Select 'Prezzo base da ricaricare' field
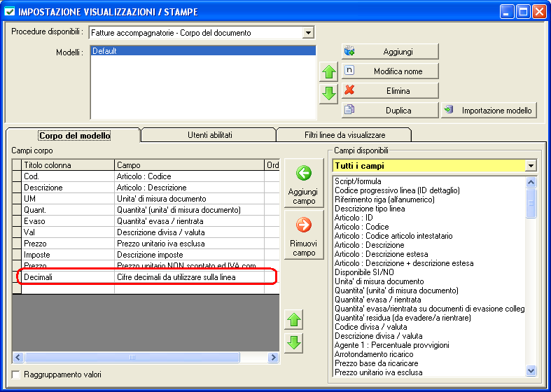 click(377, 363)
